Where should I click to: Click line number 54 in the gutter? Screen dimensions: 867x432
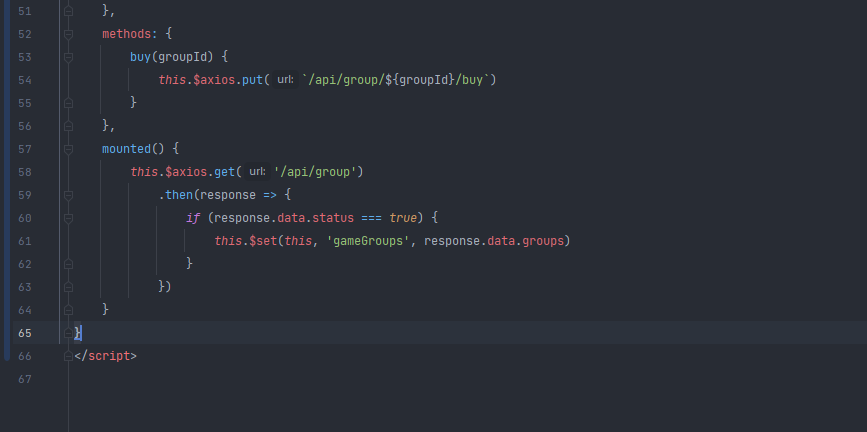click(x=25, y=80)
